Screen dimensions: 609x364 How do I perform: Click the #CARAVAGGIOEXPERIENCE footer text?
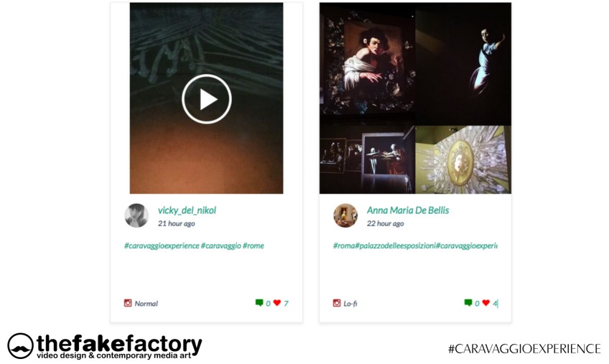point(524,348)
